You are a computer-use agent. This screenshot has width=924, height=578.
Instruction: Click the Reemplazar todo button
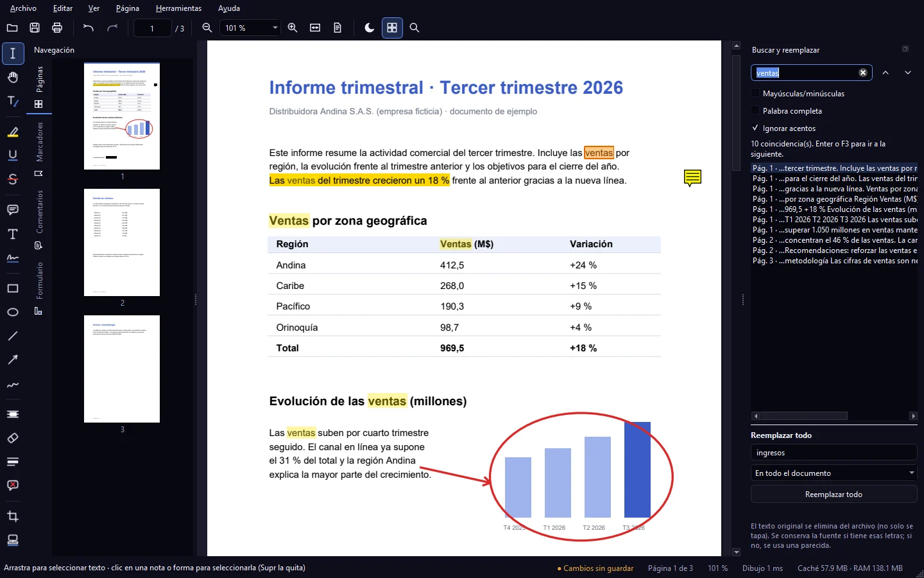click(x=834, y=495)
